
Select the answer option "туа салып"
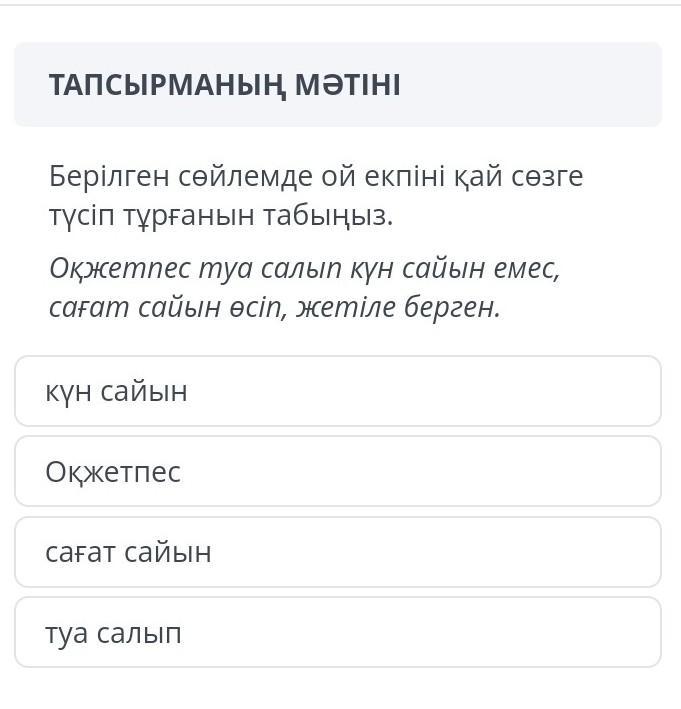pyautogui.click(x=338, y=632)
